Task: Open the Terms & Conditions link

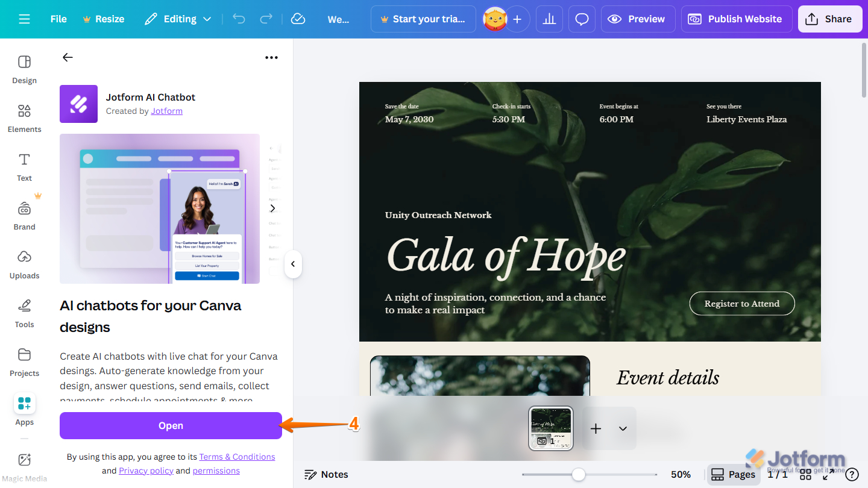Action: click(x=237, y=457)
